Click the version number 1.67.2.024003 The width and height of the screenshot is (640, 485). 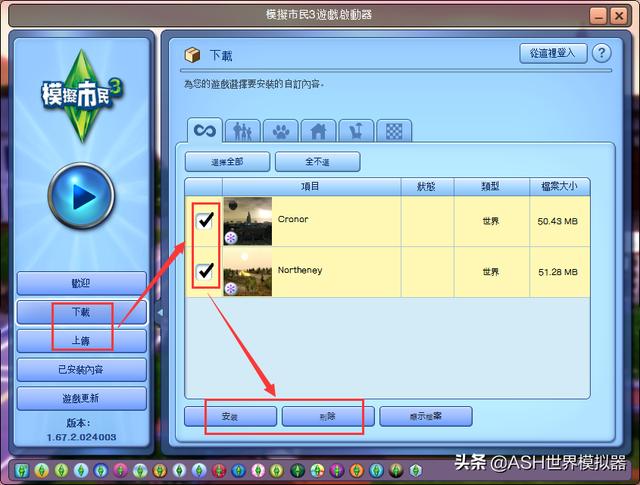[81, 437]
